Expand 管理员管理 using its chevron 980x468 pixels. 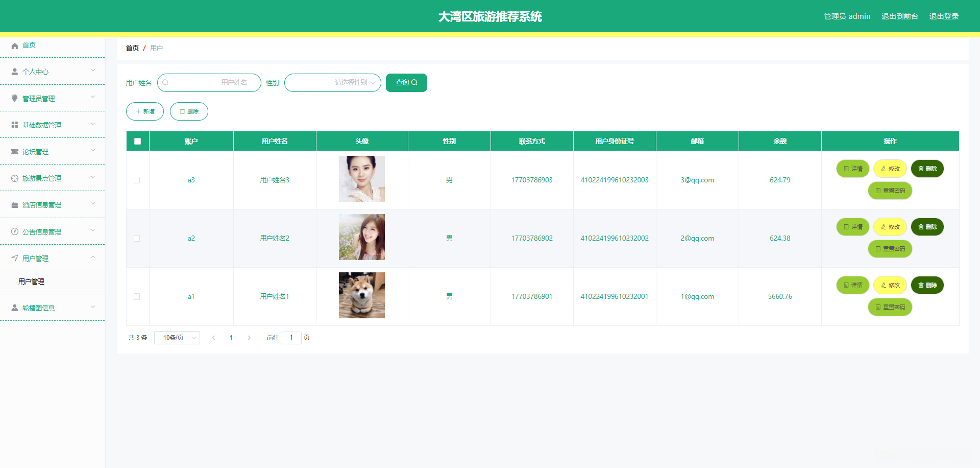pyautogui.click(x=93, y=97)
